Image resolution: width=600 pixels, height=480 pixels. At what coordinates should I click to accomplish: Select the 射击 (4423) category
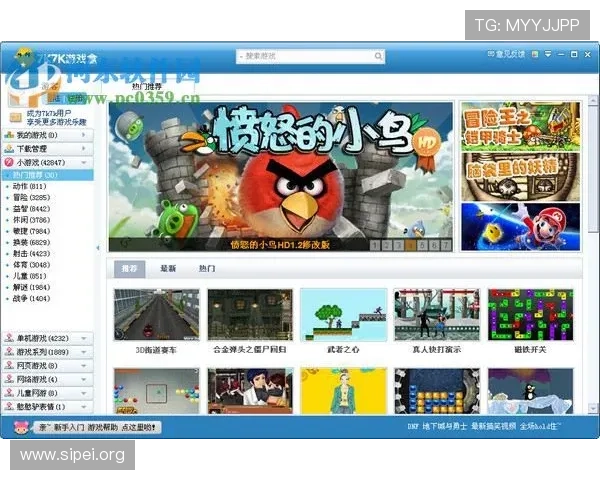(x=31, y=253)
